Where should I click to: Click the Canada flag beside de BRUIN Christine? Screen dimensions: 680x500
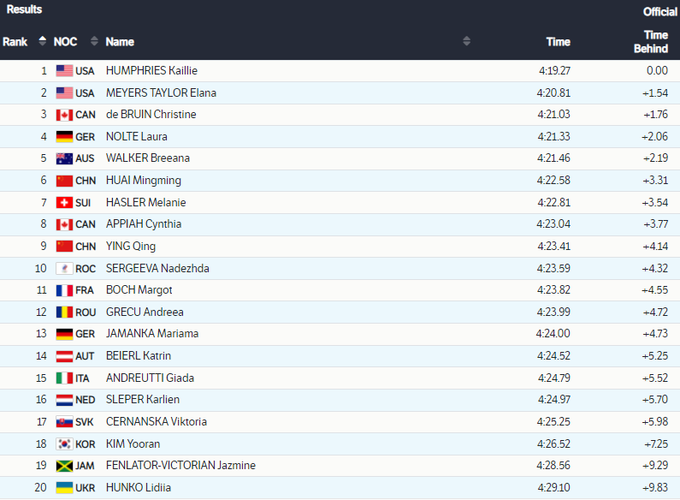(x=64, y=115)
